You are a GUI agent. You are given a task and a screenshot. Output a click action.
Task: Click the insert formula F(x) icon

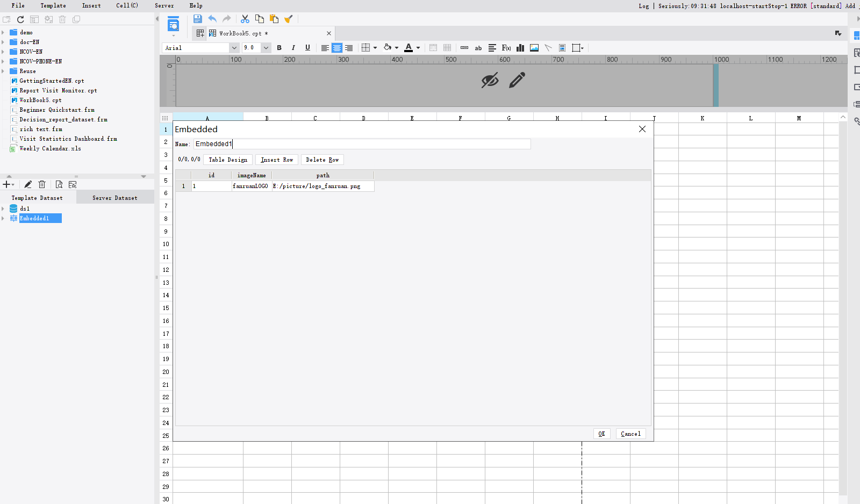[506, 48]
